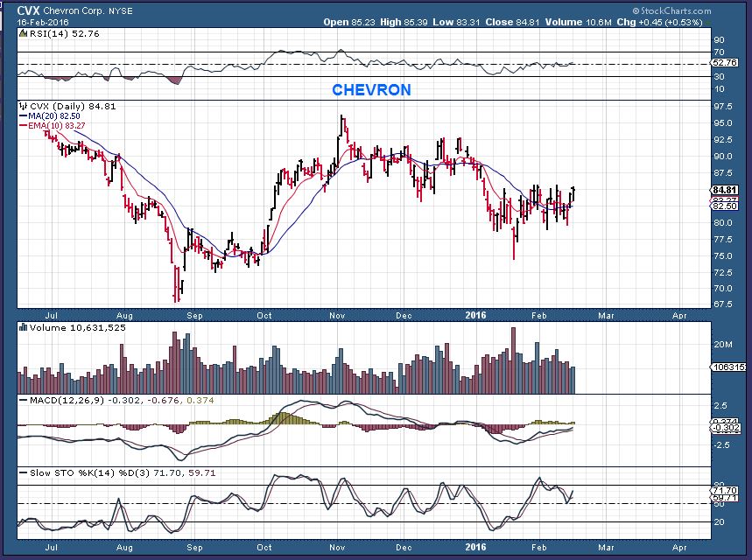The image size is (752, 560).
Task: Click the 90.0 price axis label
Action: pyautogui.click(x=723, y=157)
